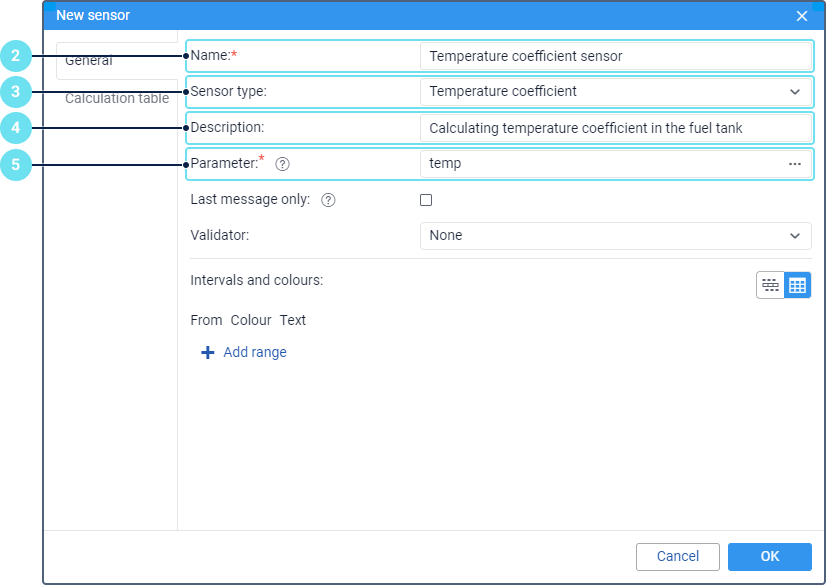Click the 'Last message only:' label
The width and height of the screenshot is (826, 585).
[250, 200]
